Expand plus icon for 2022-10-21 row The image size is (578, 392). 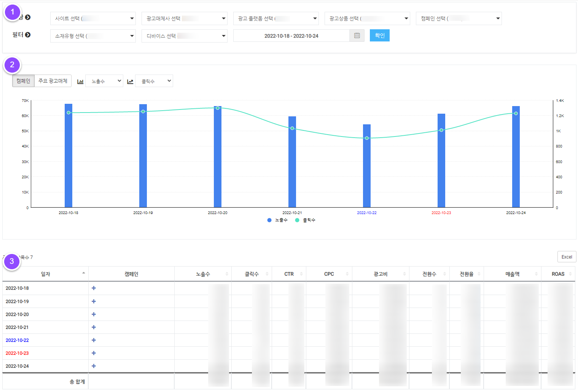point(94,327)
